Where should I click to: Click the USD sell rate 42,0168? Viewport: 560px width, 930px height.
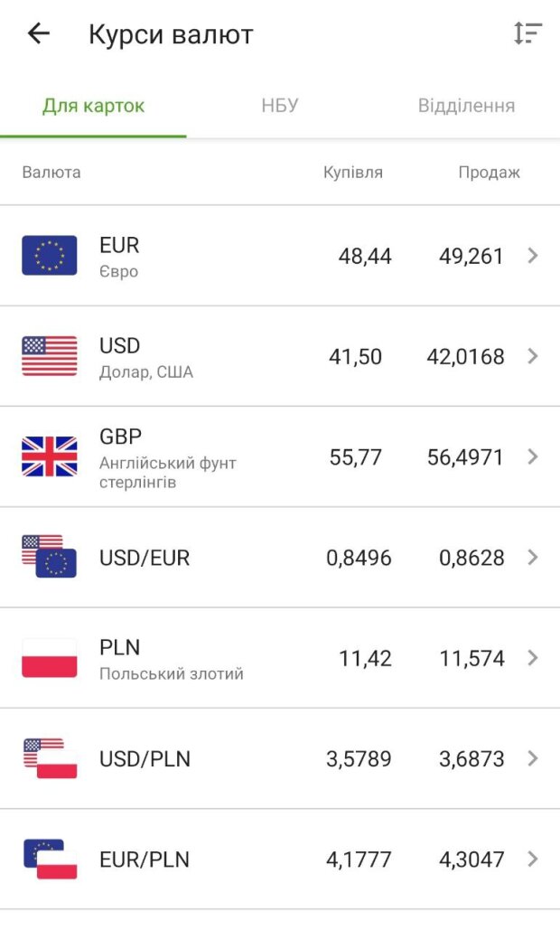(465, 357)
